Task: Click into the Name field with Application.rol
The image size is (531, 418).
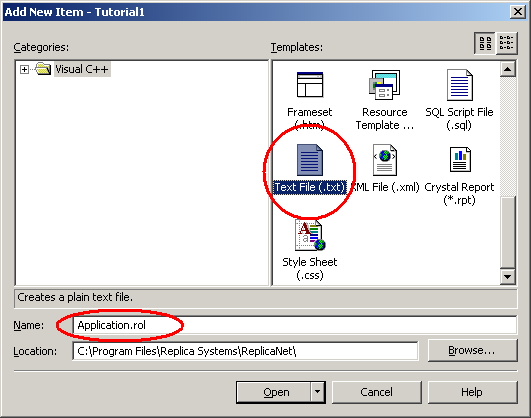Action: tap(295, 325)
